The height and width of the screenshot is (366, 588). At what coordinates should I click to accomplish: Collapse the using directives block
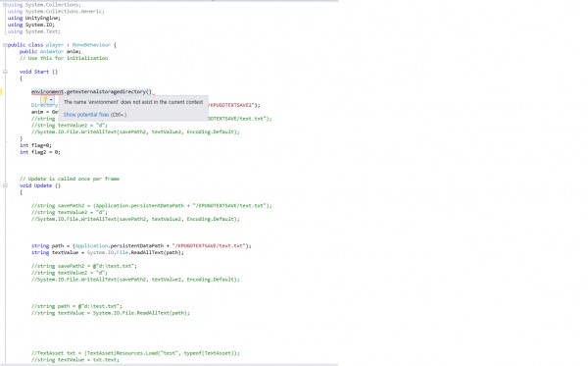tap(5, 5)
